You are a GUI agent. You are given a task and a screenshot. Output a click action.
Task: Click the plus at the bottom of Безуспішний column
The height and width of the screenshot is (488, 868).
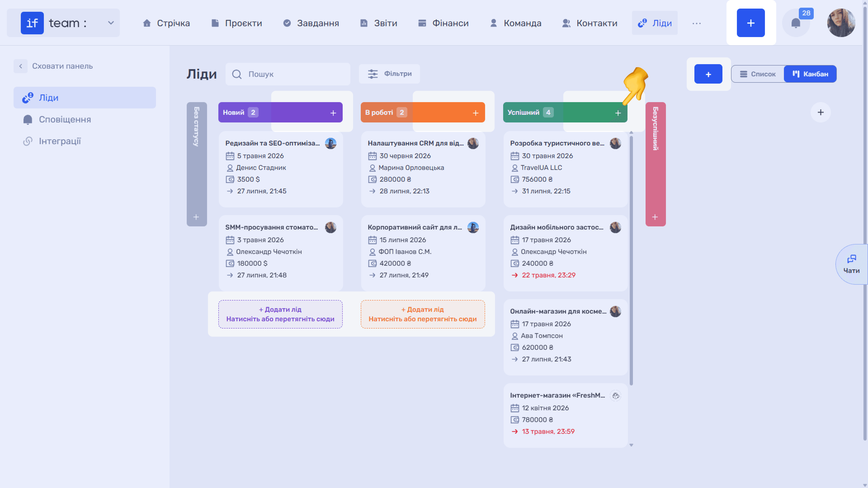pos(655,217)
